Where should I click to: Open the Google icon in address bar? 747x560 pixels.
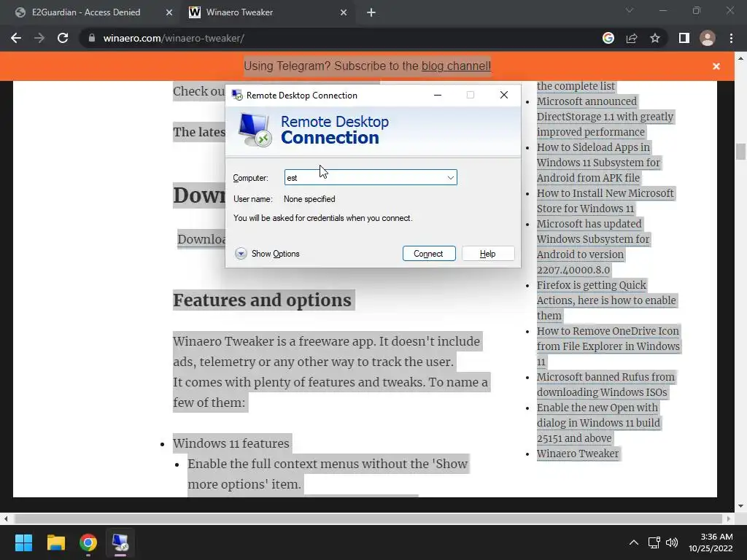click(x=608, y=38)
